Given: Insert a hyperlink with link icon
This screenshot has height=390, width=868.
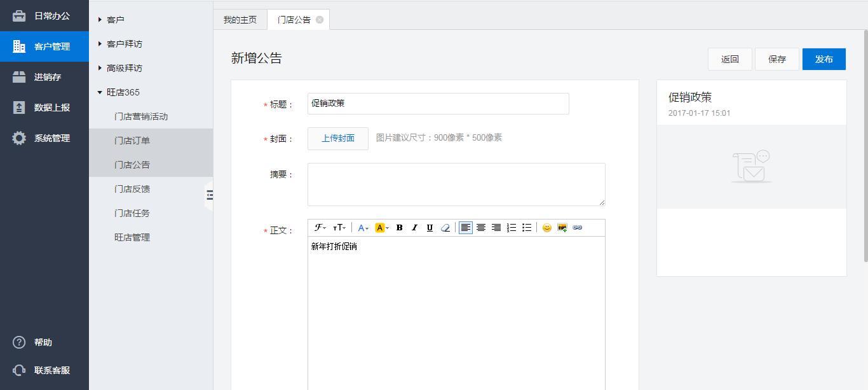Looking at the screenshot, I should (x=577, y=228).
